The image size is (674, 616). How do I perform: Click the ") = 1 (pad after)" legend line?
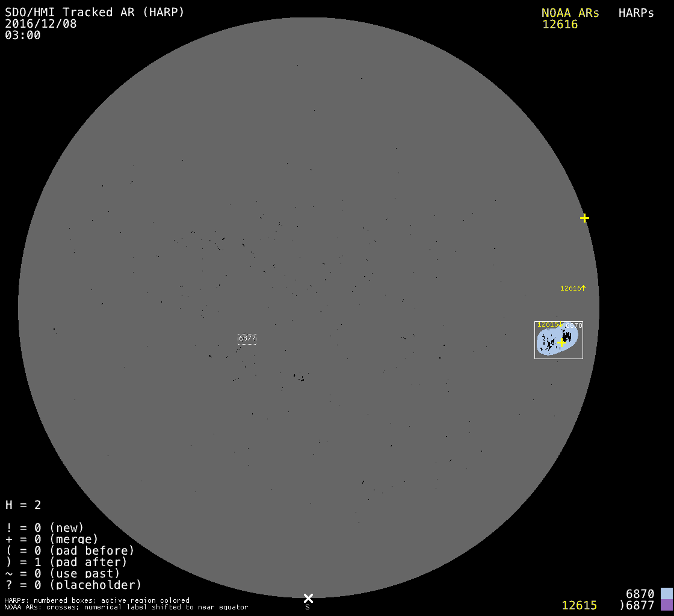tap(66, 562)
